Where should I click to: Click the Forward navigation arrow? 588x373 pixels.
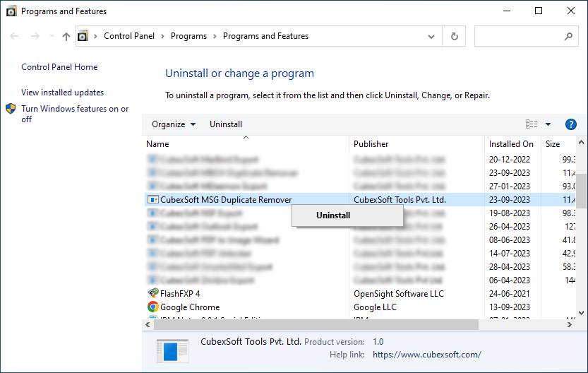[x=35, y=36]
